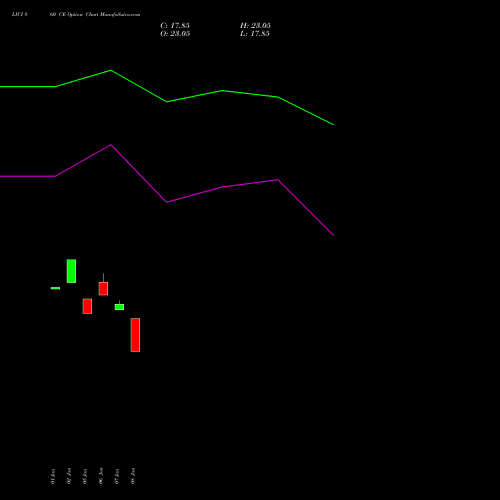Click the low value 'L: 17.85'
500x500 pixels.
click(x=255, y=34)
